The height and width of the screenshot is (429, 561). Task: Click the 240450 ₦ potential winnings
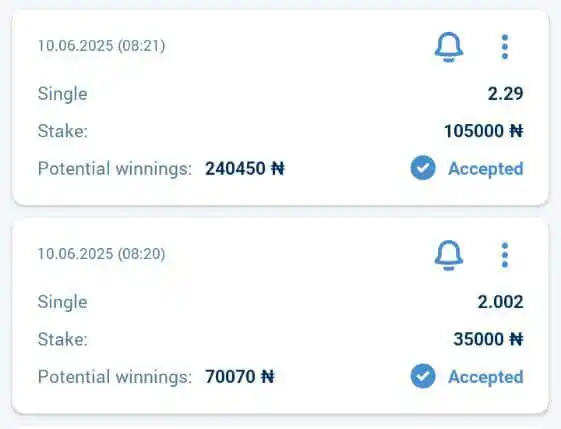tap(245, 169)
